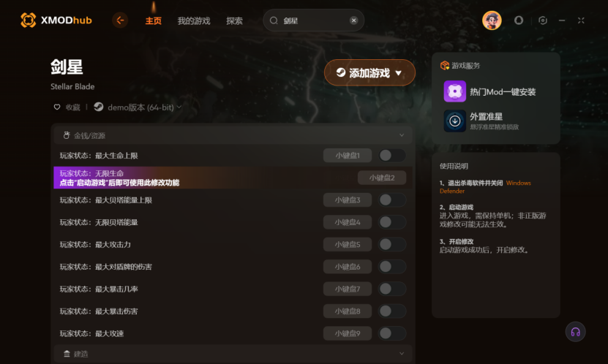Clear the search field with X icon

click(x=353, y=20)
